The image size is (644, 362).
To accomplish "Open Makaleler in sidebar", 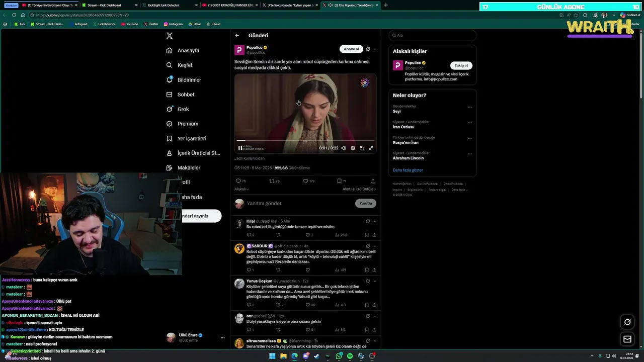I will pos(183,167).
